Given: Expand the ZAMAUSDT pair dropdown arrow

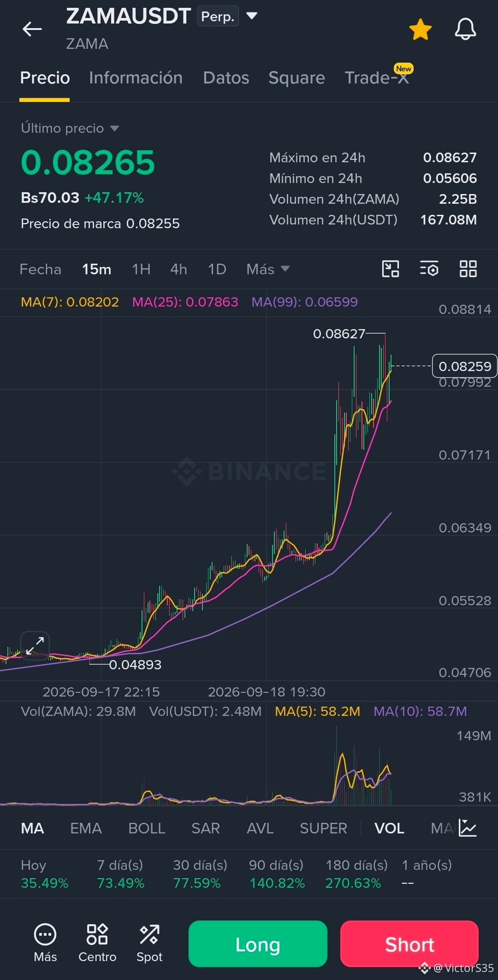Looking at the screenshot, I should pos(252,16).
